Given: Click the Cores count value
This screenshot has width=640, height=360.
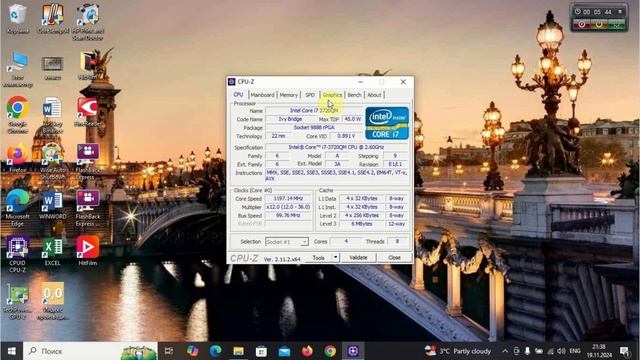Looking at the screenshot, I should click(345, 242).
